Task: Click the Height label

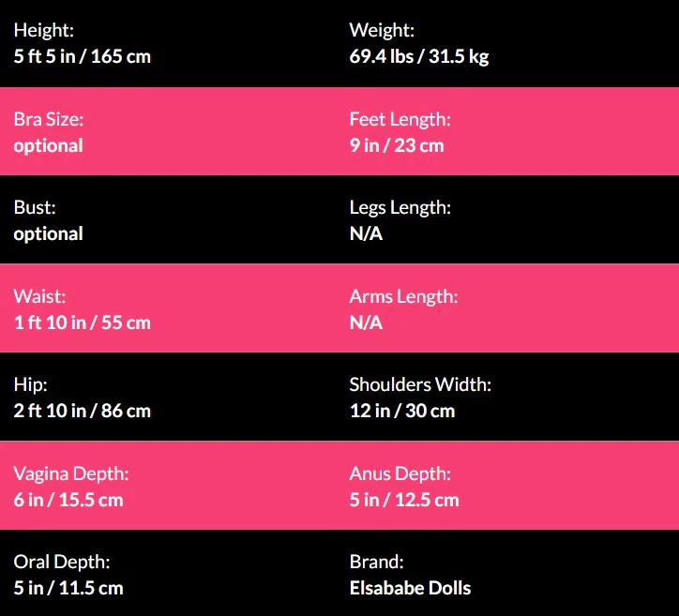Action: click(42, 31)
